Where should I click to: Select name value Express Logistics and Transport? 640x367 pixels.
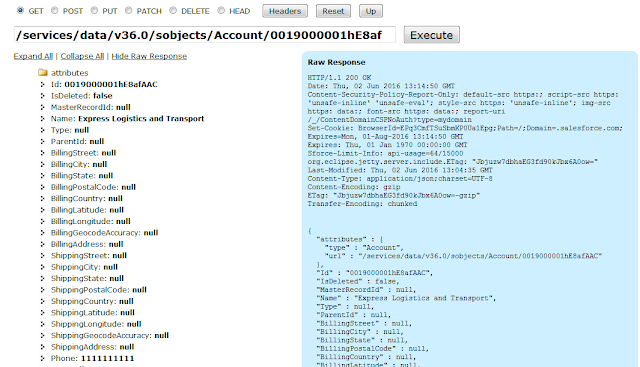click(141, 119)
